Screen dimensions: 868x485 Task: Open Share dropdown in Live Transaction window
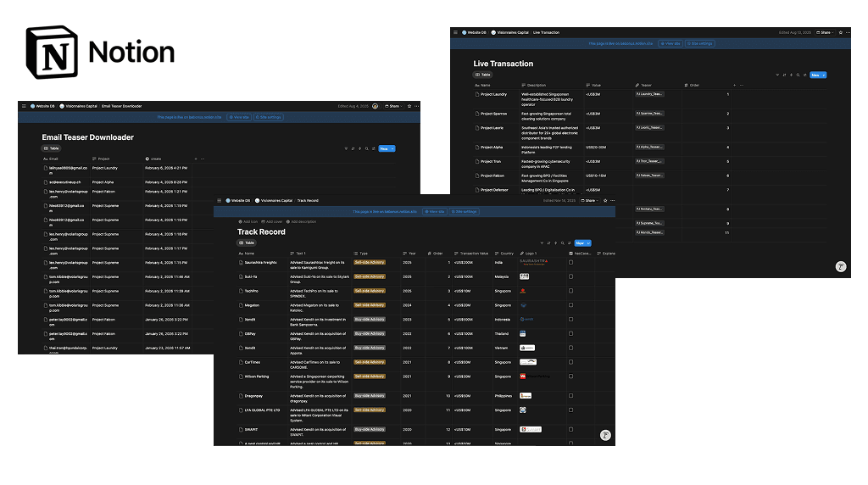[826, 32]
